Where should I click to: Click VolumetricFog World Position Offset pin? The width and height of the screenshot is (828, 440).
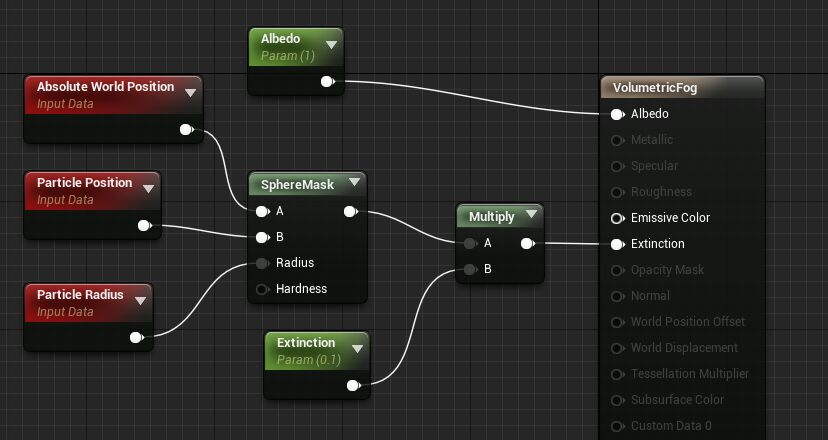pos(617,322)
